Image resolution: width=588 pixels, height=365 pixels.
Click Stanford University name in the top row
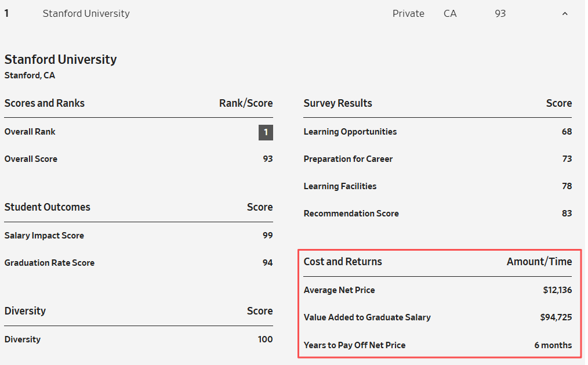pyautogui.click(x=86, y=13)
